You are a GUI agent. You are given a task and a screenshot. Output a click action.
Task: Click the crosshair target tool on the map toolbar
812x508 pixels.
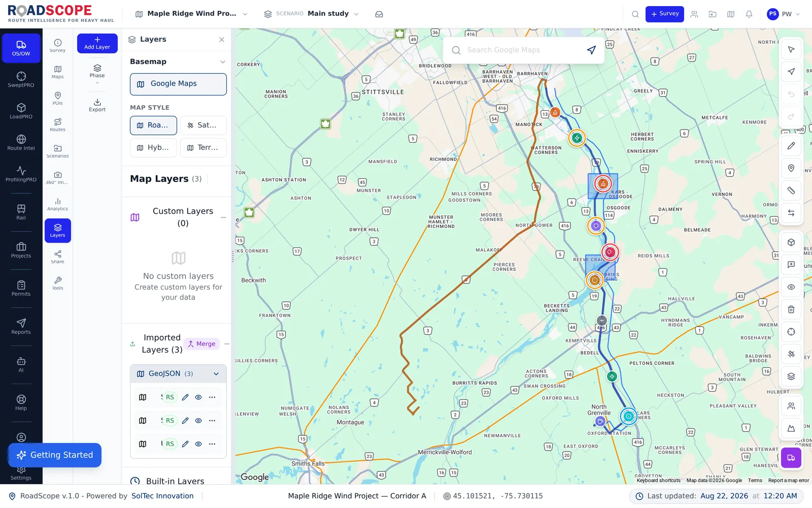(791, 332)
